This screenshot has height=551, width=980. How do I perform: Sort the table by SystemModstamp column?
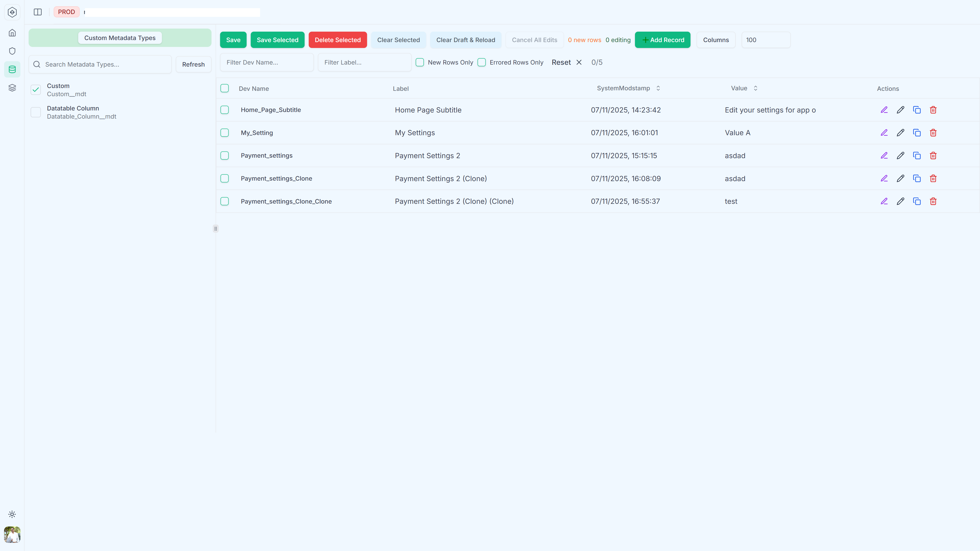(x=658, y=88)
